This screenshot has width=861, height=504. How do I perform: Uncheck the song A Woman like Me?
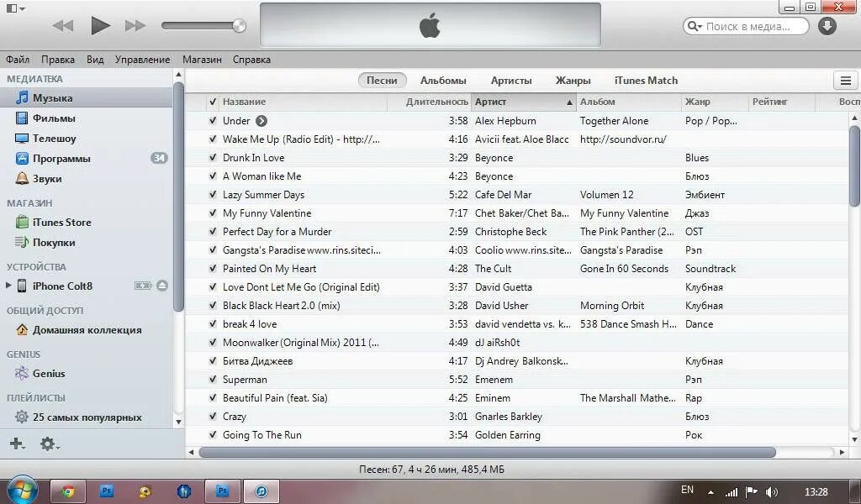(213, 176)
